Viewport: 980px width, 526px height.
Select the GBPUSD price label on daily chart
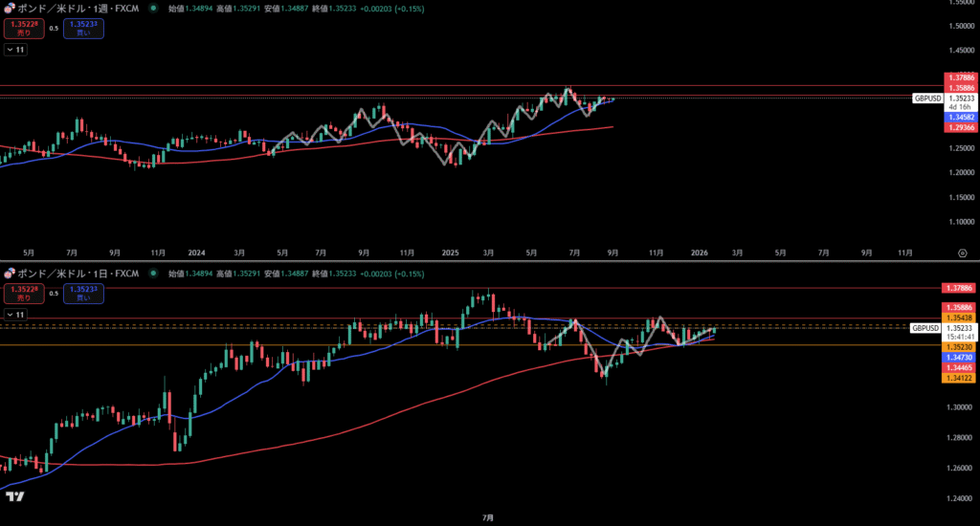coord(925,328)
